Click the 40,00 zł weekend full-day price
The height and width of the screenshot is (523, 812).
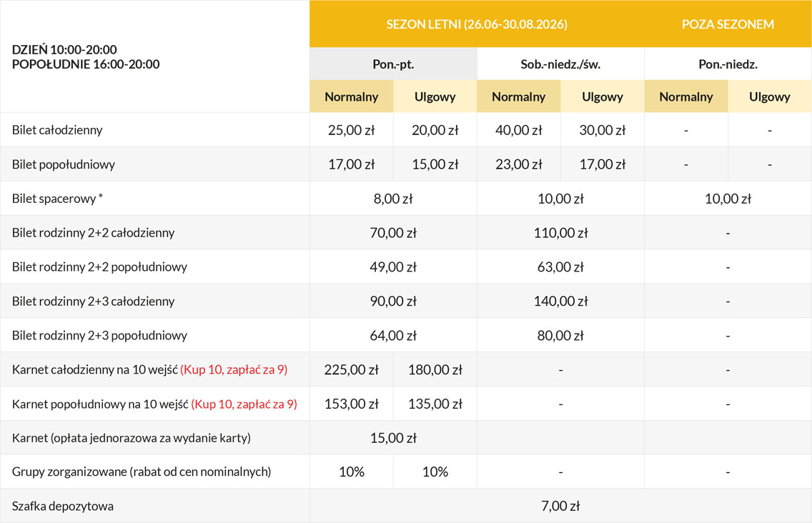coord(518,130)
